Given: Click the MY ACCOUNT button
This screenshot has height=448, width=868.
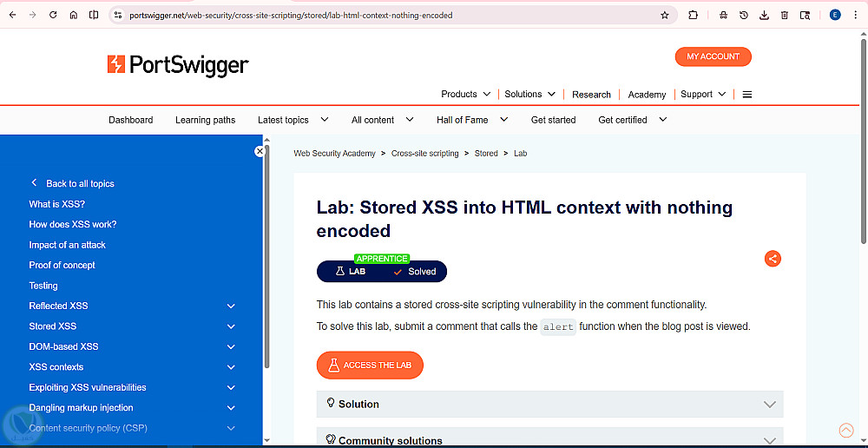Looking at the screenshot, I should [713, 56].
